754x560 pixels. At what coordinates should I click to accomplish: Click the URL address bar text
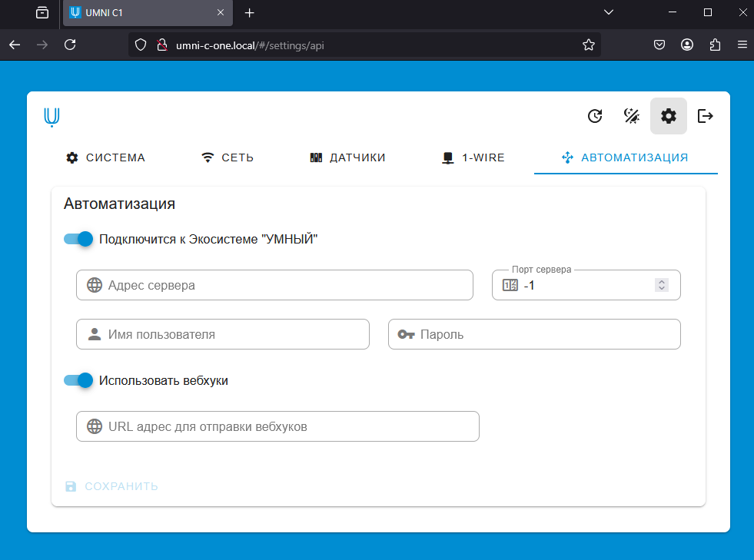pyautogui.click(x=250, y=45)
